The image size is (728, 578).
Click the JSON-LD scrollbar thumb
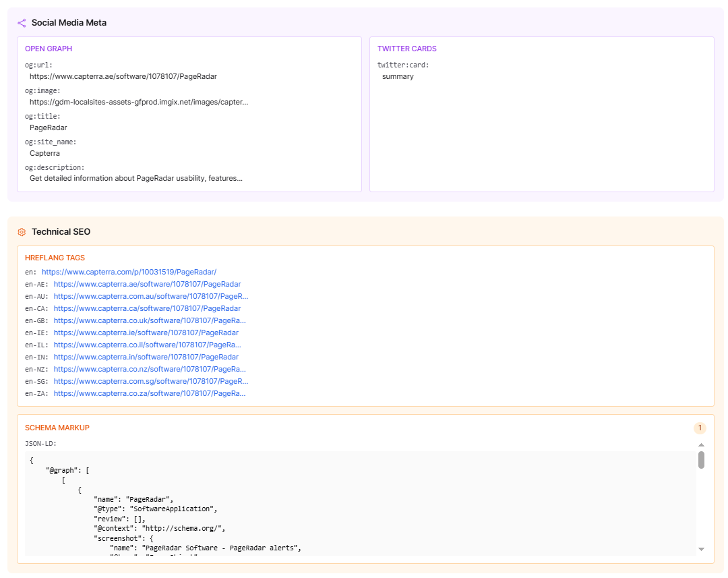coord(701,460)
